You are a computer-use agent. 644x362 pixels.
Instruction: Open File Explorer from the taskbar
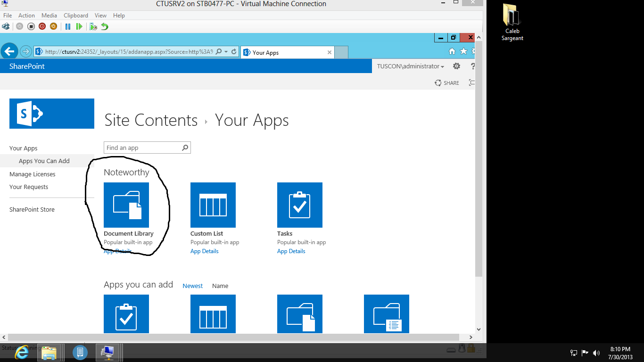coord(49,352)
